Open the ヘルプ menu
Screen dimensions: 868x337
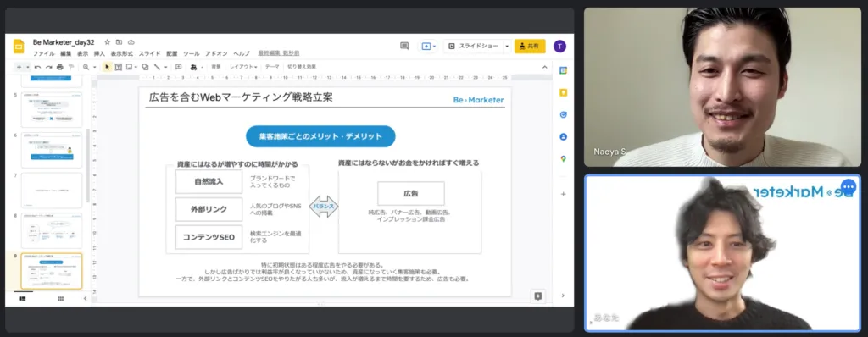point(242,53)
